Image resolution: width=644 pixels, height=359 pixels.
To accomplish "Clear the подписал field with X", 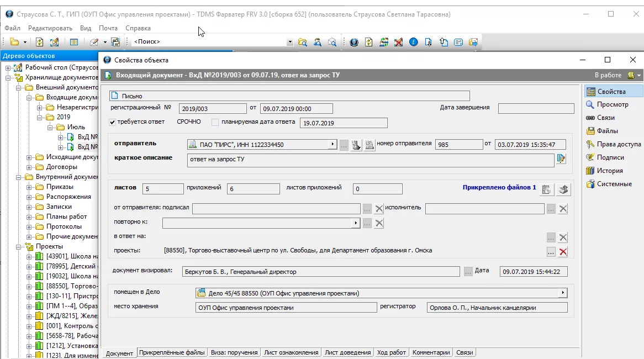I will [x=379, y=209].
